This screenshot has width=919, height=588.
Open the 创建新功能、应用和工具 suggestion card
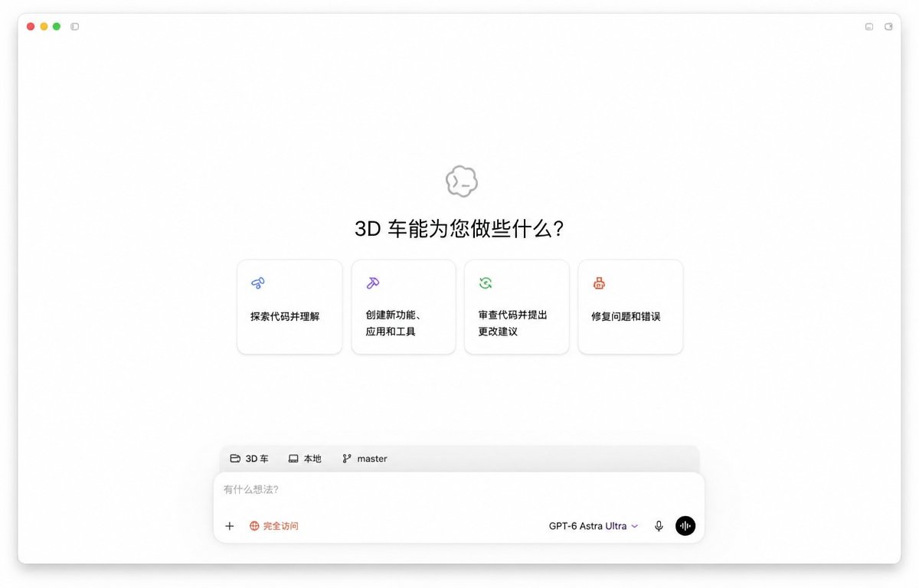pos(404,307)
